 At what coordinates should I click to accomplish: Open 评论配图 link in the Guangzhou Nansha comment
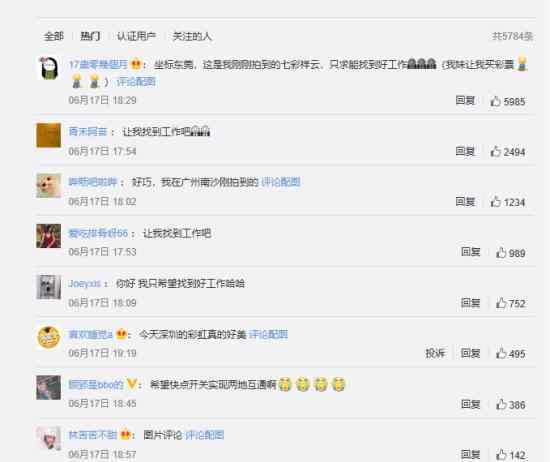coord(281,182)
